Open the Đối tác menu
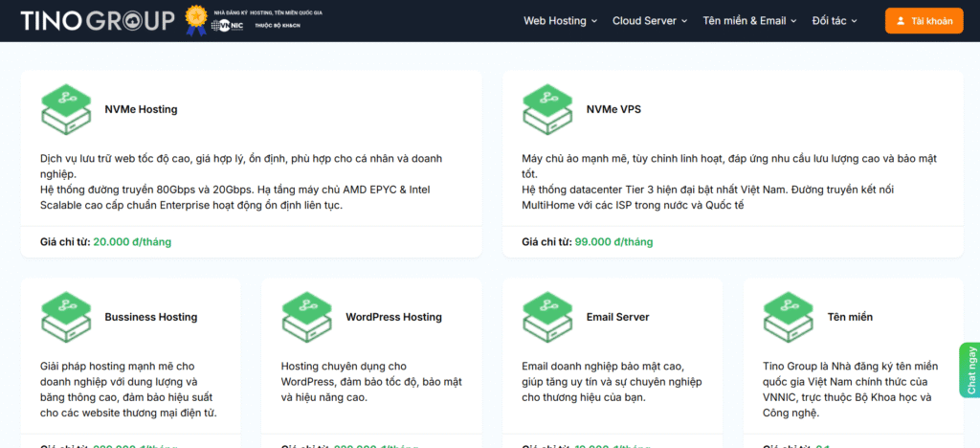The image size is (980, 448). pos(835,20)
